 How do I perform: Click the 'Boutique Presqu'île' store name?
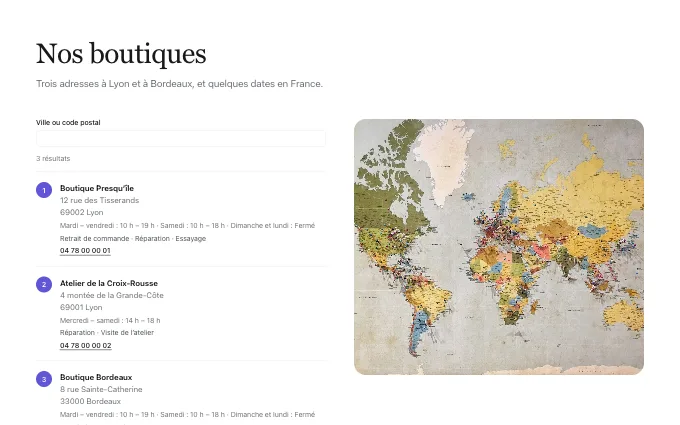(x=97, y=188)
